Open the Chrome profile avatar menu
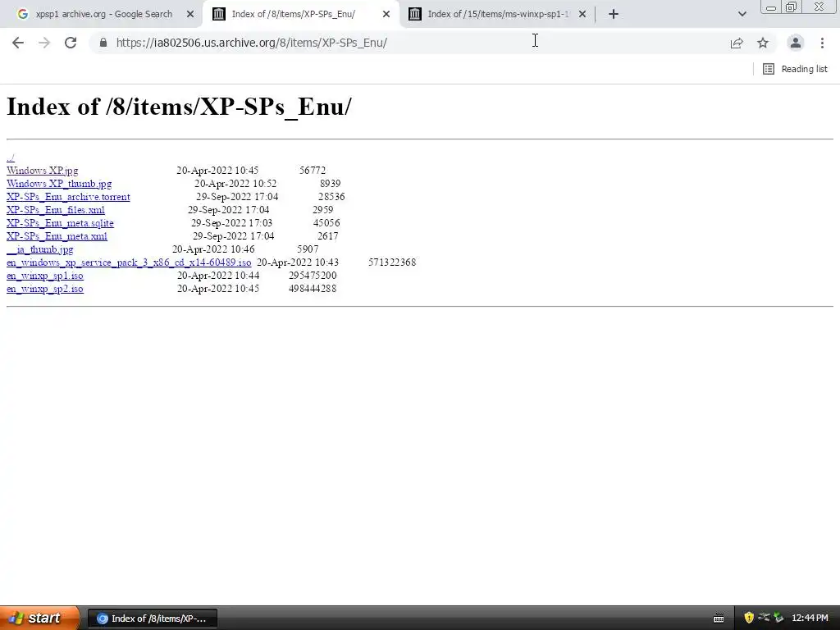840x630 pixels. [x=796, y=43]
